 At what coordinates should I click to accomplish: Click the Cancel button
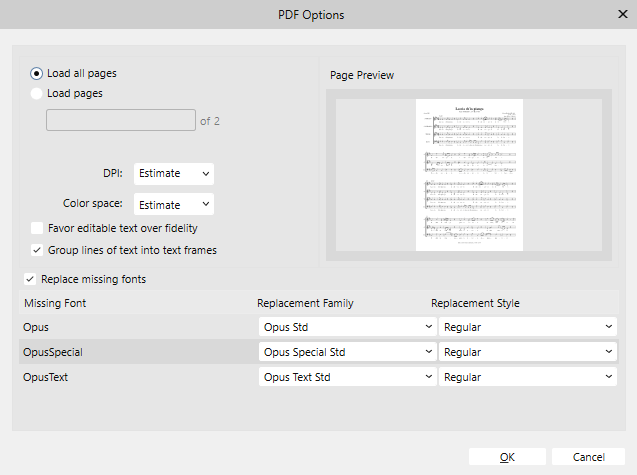tap(588, 457)
